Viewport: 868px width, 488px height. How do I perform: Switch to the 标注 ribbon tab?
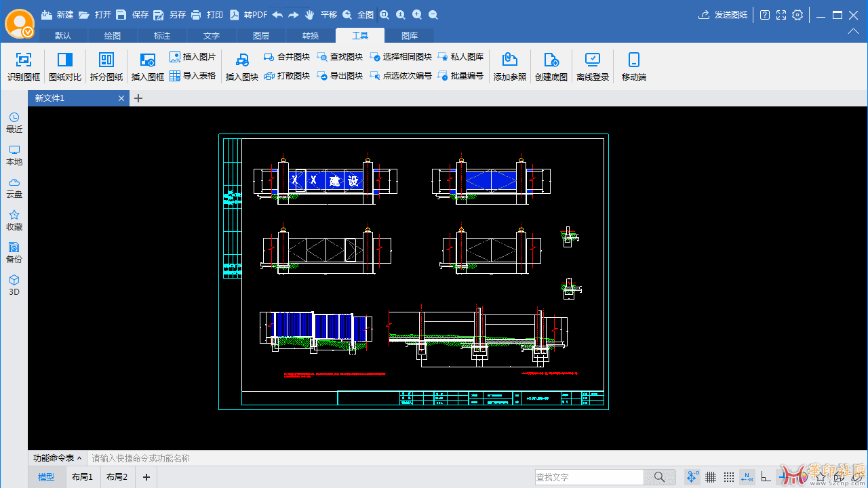(x=162, y=35)
